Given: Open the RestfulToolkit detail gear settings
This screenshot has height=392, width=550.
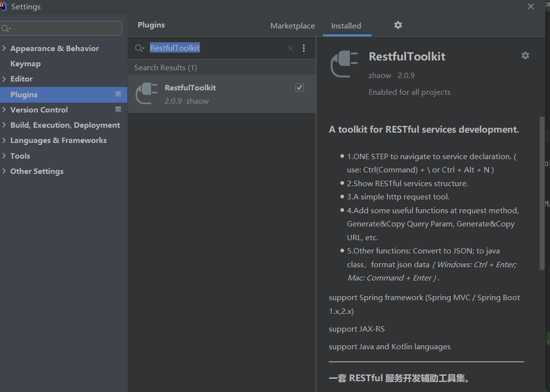Looking at the screenshot, I should 525,56.
